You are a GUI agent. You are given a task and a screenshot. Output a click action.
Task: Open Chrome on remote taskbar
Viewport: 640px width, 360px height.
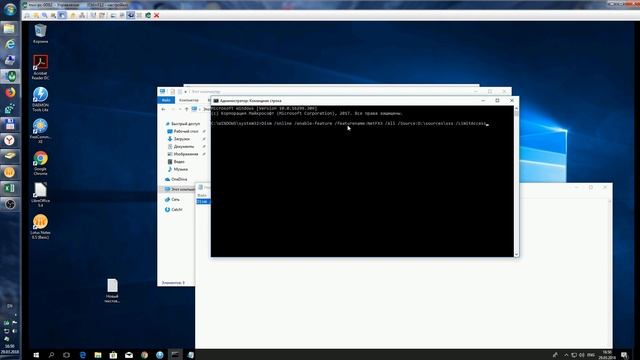[144, 355]
